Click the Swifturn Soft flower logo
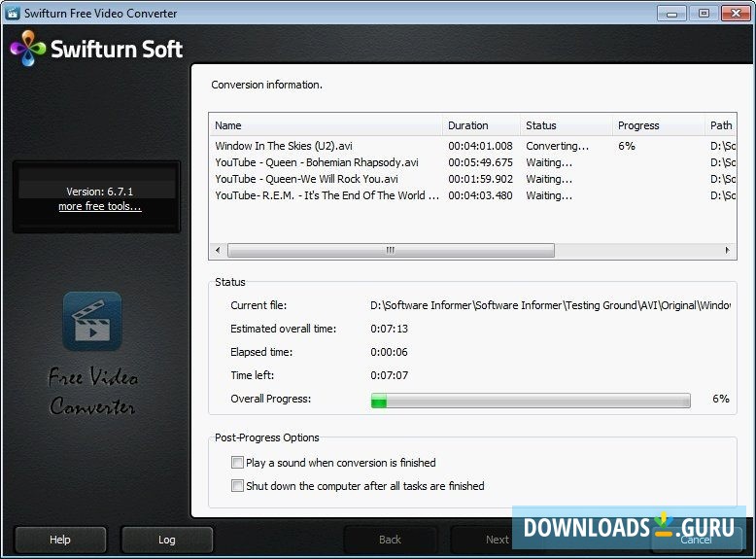This screenshot has width=756, height=559. tap(27, 49)
